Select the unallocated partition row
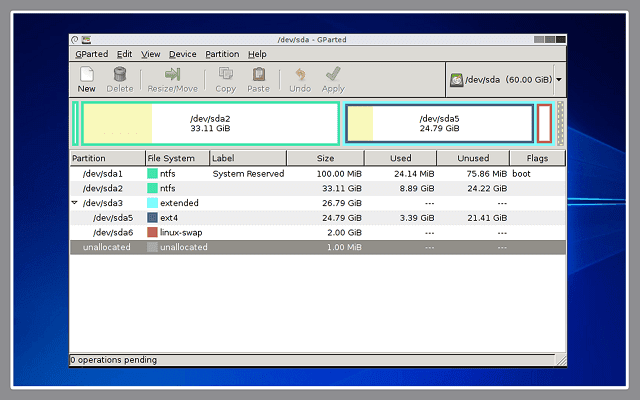Screen dimensions: 640x400 pyautogui.click(x=318, y=247)
